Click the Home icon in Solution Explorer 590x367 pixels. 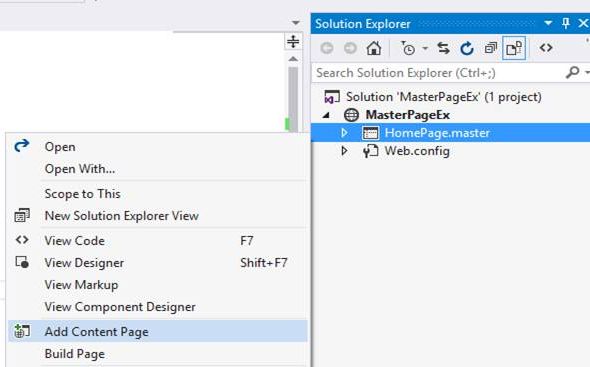point(374,48)
